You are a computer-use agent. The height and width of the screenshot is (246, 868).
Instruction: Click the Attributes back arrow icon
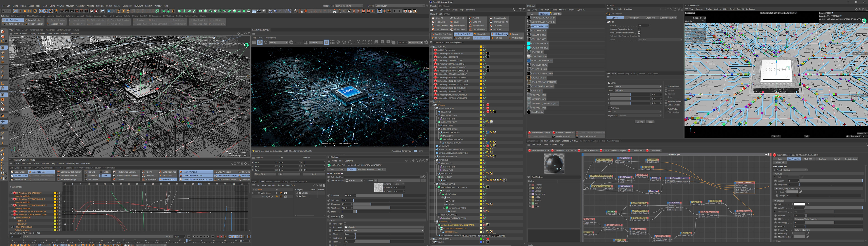click(x=406, y=161)
